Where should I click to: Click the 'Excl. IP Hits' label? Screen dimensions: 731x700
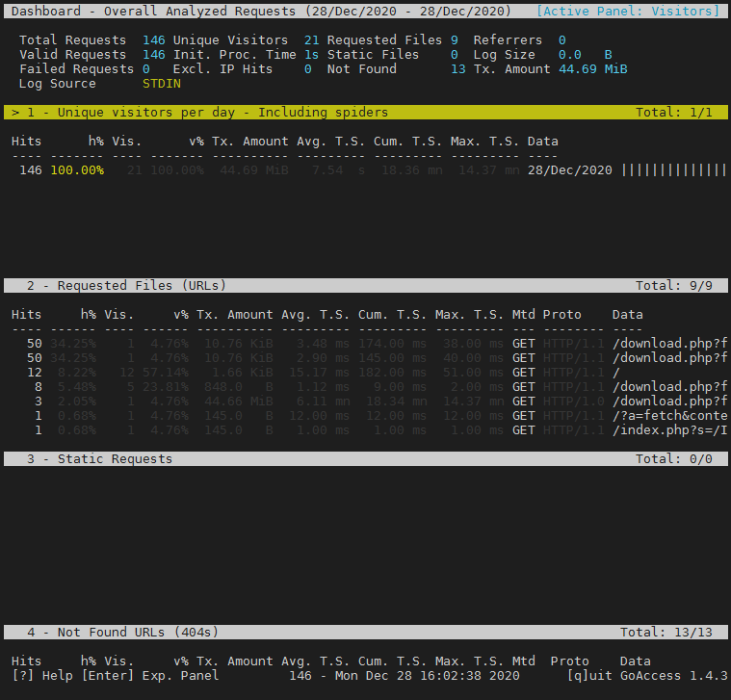coord(222,69)
